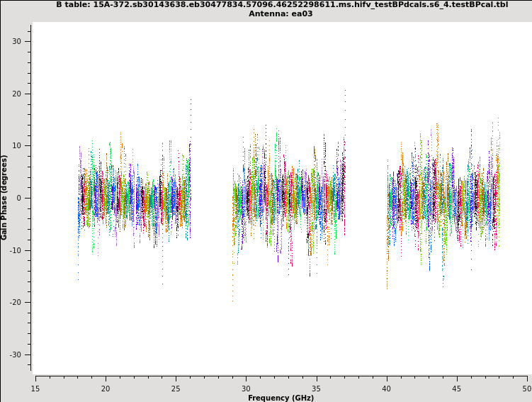Click the 50 tick label on frequency axis
Screen dimensions: 532x402
[526, 388]
